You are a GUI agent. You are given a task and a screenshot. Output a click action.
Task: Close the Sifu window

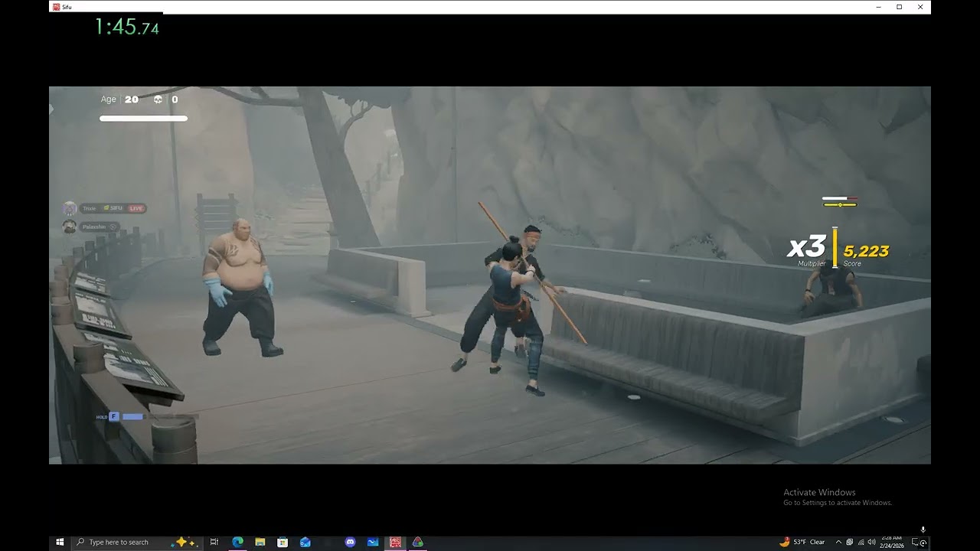tap(920, 7)
